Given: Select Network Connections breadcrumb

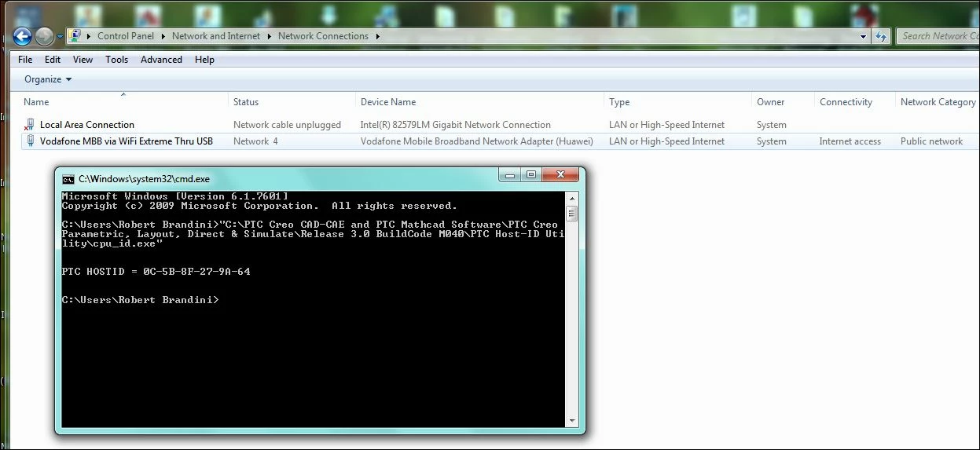Looking at the screenshot, I should click(x=323, y=36).
